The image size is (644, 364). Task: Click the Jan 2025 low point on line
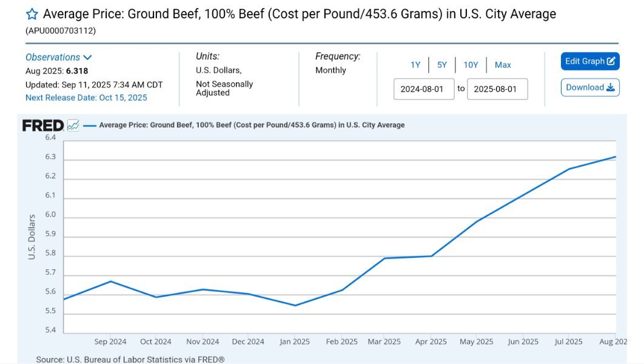(x=295, y=305)
